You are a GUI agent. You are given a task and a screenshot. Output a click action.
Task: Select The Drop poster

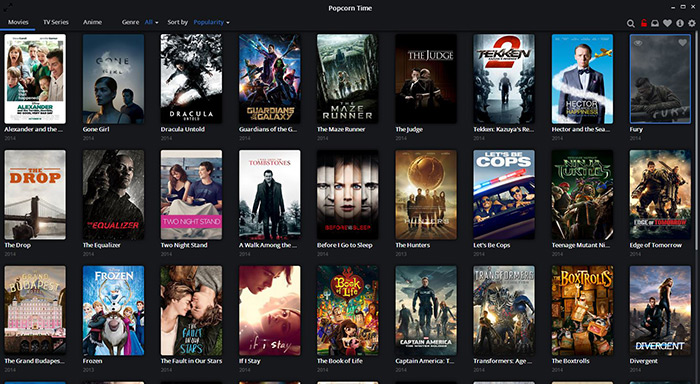click(x=35, y=195)
